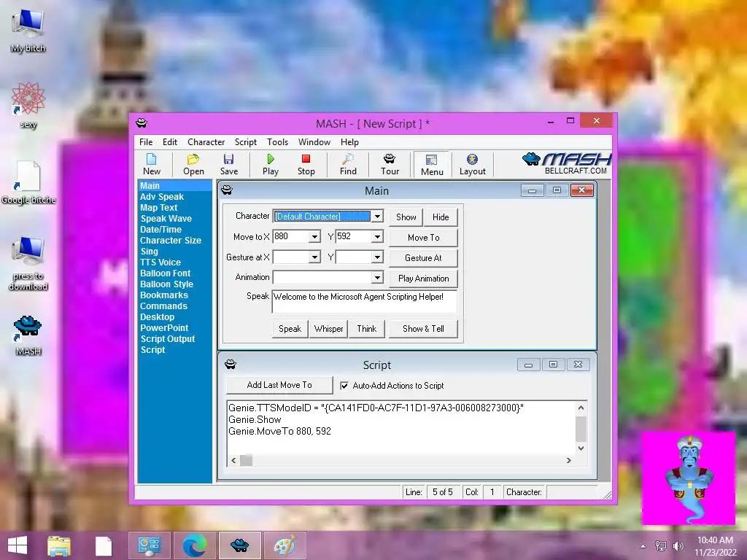Image resolution: width=747 pixels, height=560 pixels.
Task: Open the Script menu
Action: click(x=245, y=142)
